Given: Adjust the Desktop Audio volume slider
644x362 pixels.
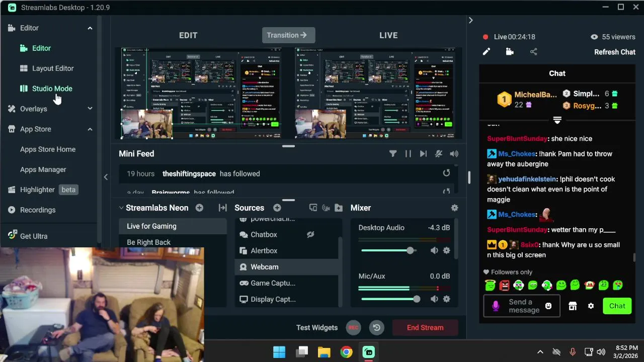Looking at the screenshot, I should (389, 250).
